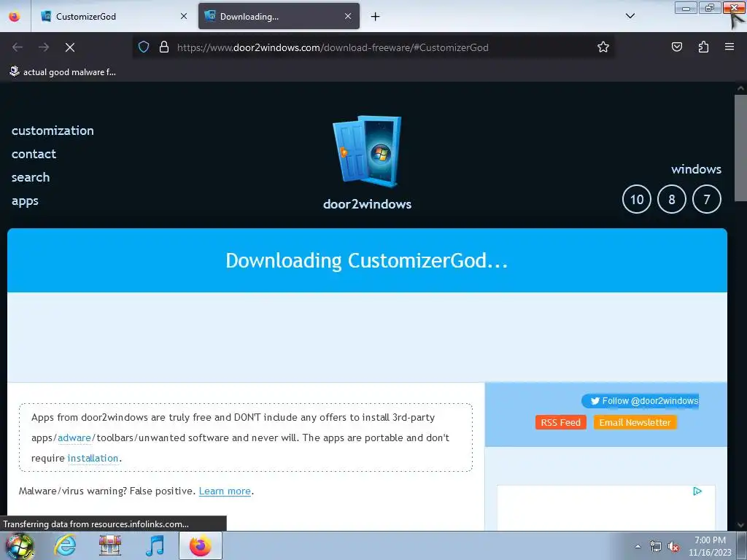Click the Firefox View icon in tab bar
The width and height of the screenshot is (747, 560).
[15, 16]
